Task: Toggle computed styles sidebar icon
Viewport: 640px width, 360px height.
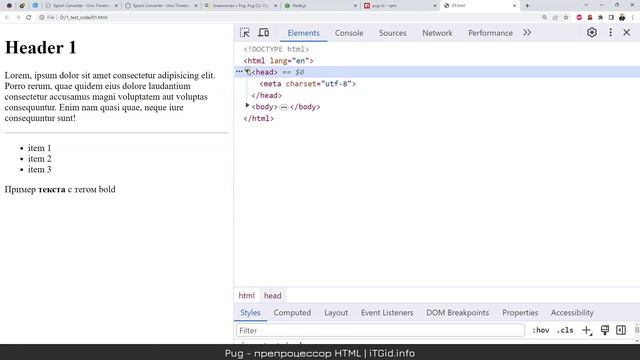Action: tap(621, 330)
